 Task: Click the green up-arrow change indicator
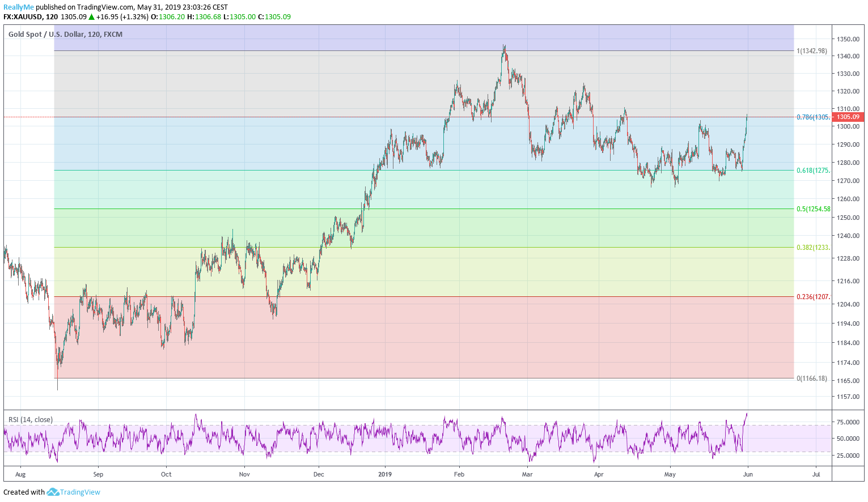(91, 17)
